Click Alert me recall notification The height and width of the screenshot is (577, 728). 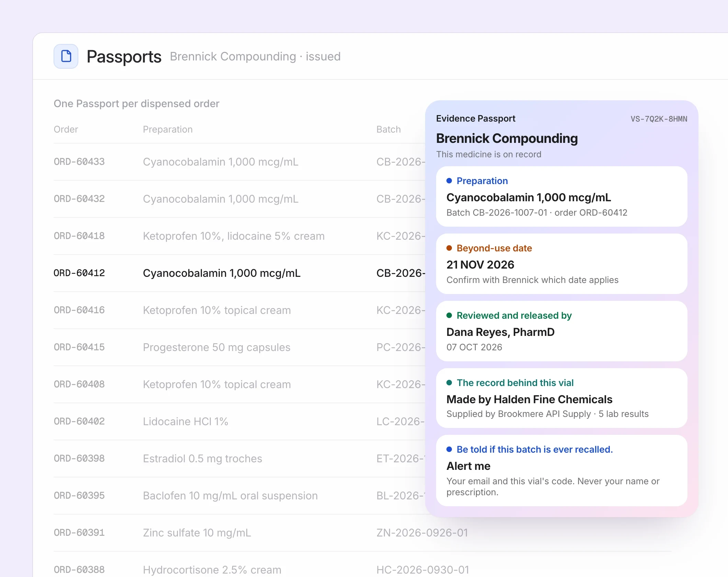point(562,471)
